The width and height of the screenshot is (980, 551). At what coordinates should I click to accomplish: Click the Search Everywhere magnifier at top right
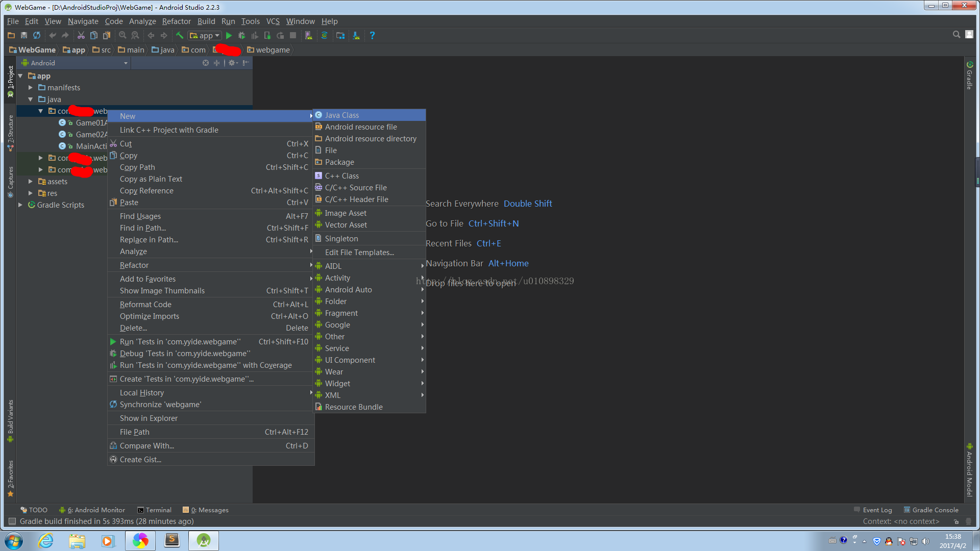click(x=957, y=34)
